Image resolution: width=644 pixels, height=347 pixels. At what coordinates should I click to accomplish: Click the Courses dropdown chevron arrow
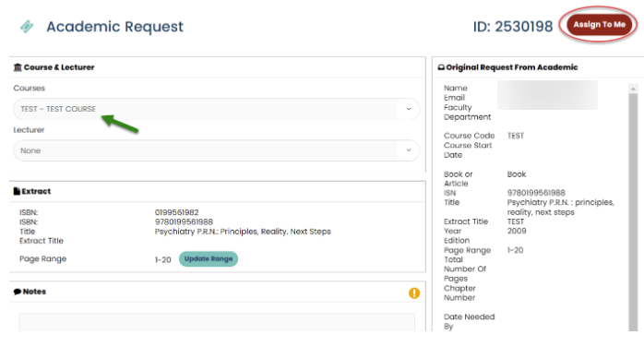[x=409, y=109]
